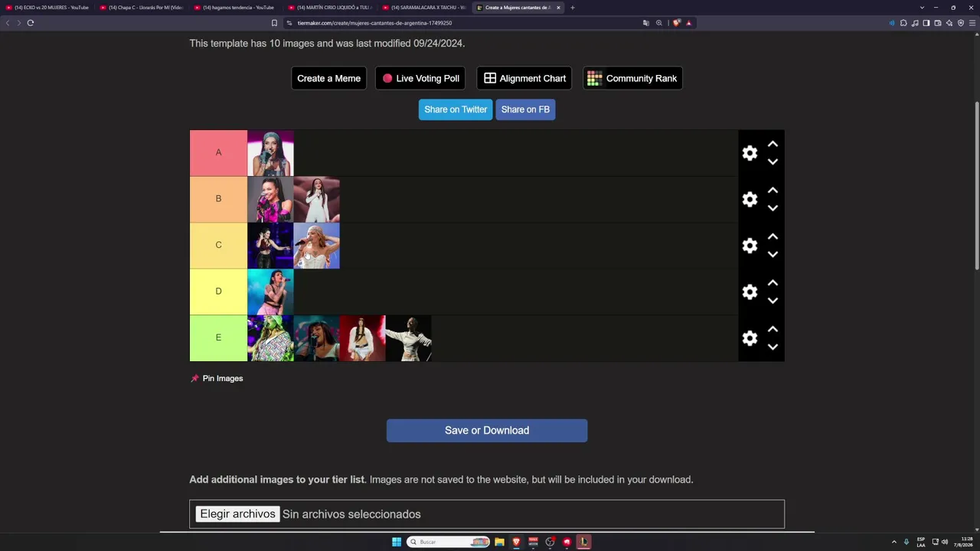The height and width of the screenshot is (551, 980).
Task: Switch to MARTÍN CIRIO LIQUIDÓ tab
Action: [x=330, y=8]
